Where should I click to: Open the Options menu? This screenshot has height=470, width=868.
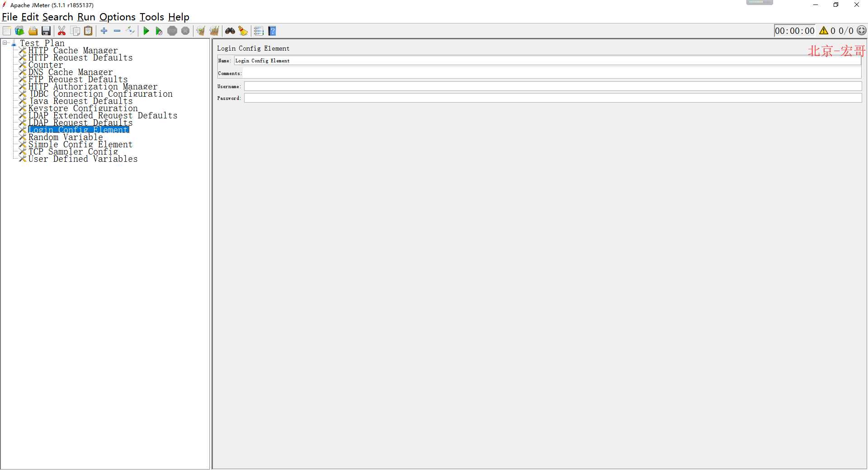[x=118, y=17]
